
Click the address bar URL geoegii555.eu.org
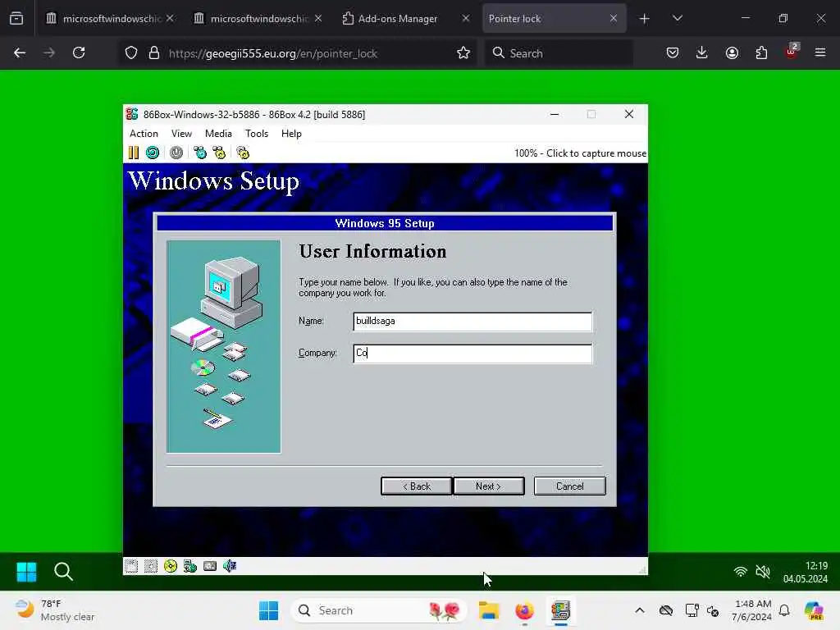pos(273,53)
